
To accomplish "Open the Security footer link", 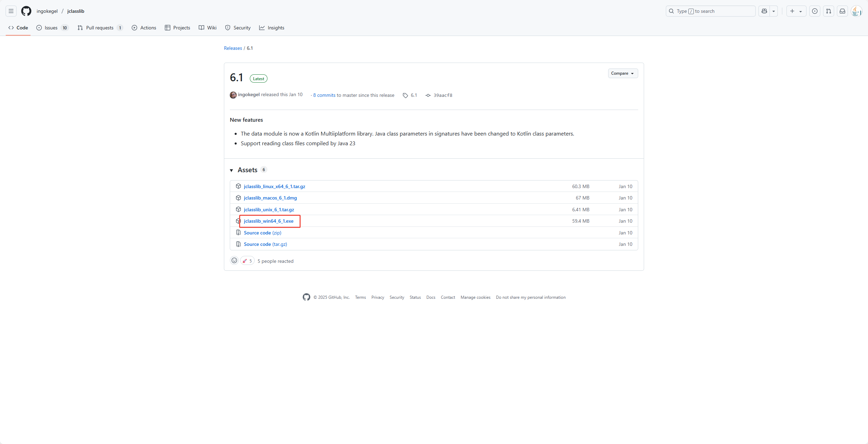I will pos(397,297).
